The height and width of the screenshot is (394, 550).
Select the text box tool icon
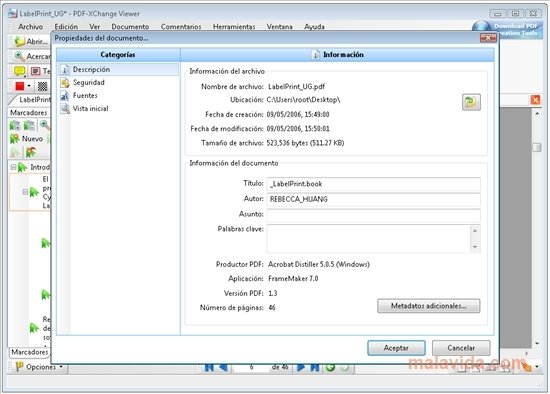35,71
